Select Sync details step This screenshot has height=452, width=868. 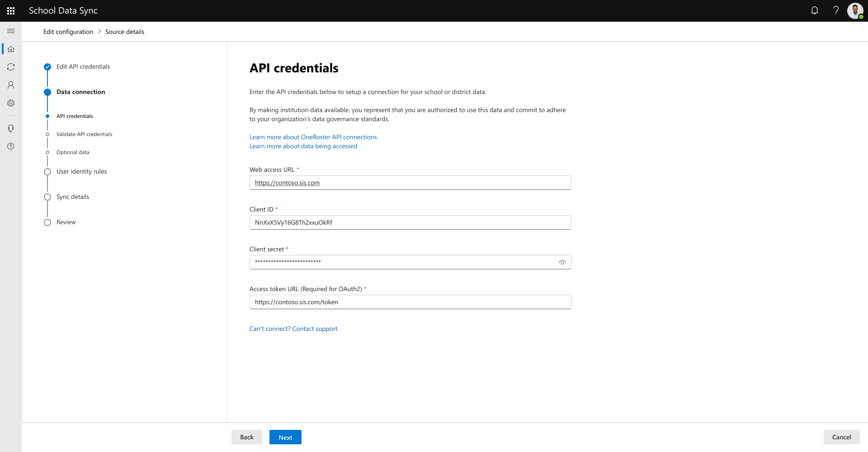[x=73, y=197]
